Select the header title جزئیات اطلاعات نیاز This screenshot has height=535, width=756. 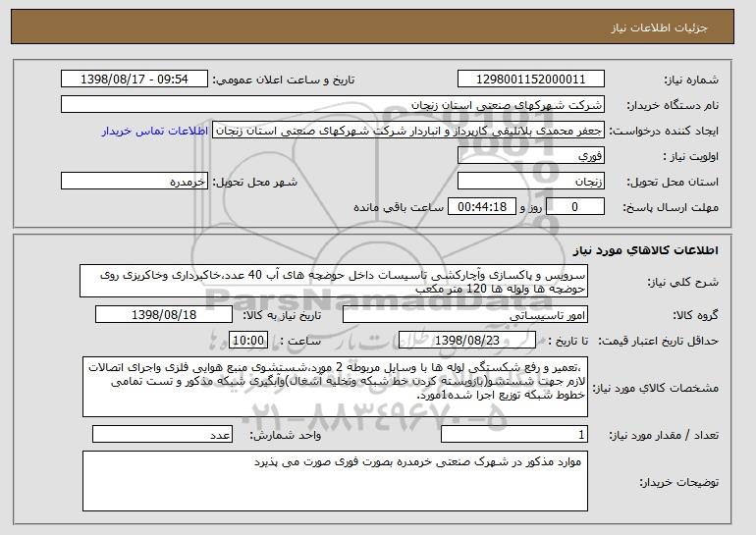pos(659,27)
